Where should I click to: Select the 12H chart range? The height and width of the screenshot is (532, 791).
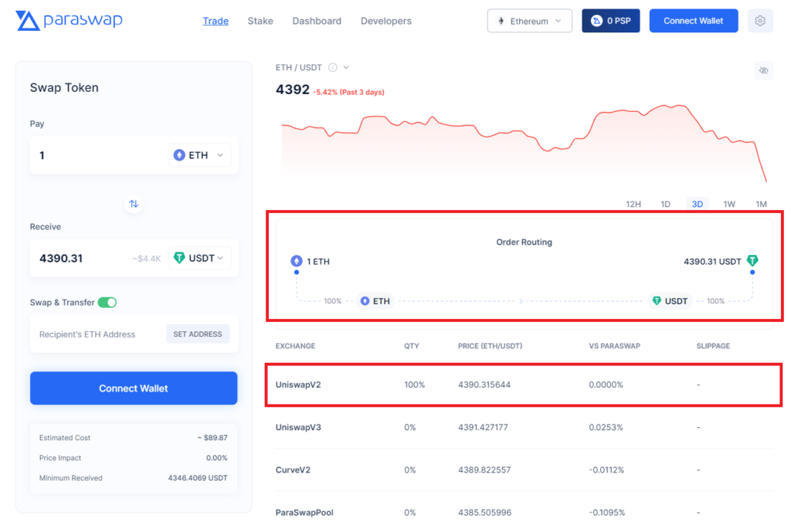(633, 204)
